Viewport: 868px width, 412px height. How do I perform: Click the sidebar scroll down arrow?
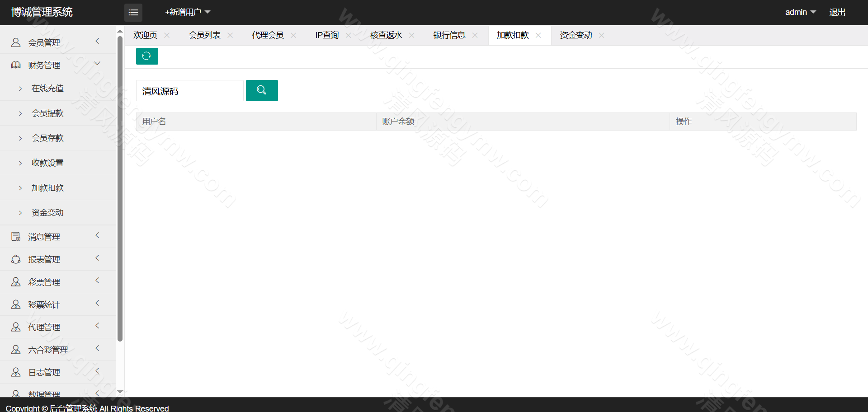[x=120, y=392]
